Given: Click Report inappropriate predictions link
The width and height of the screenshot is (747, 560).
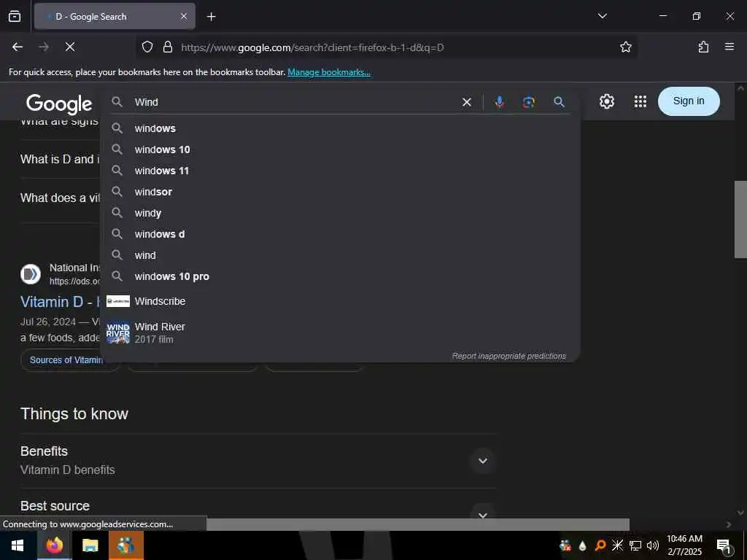Looking at the screenshot, I should click(x=508, y=356).
